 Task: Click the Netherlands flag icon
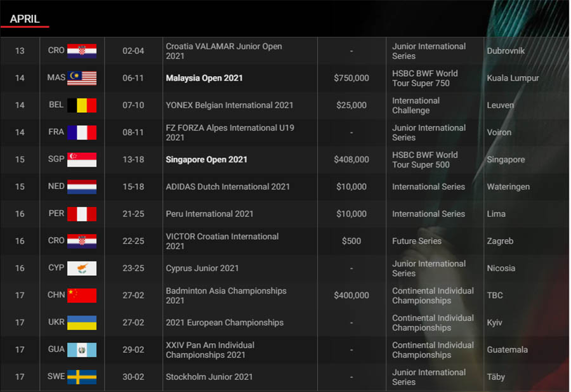click(x=82, y=186)
